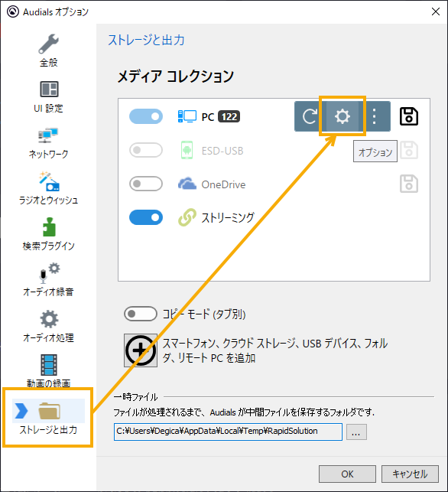The height and width of the screenshot is (492, 448).
Task: Open the 検索プラグイン section
Action: 49,234
